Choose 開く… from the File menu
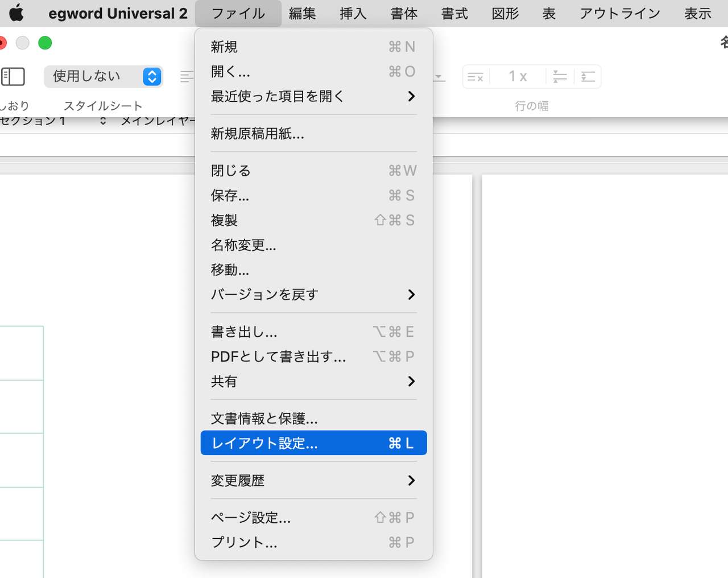This screenshot has width=728, height=578. click(314, 72)
